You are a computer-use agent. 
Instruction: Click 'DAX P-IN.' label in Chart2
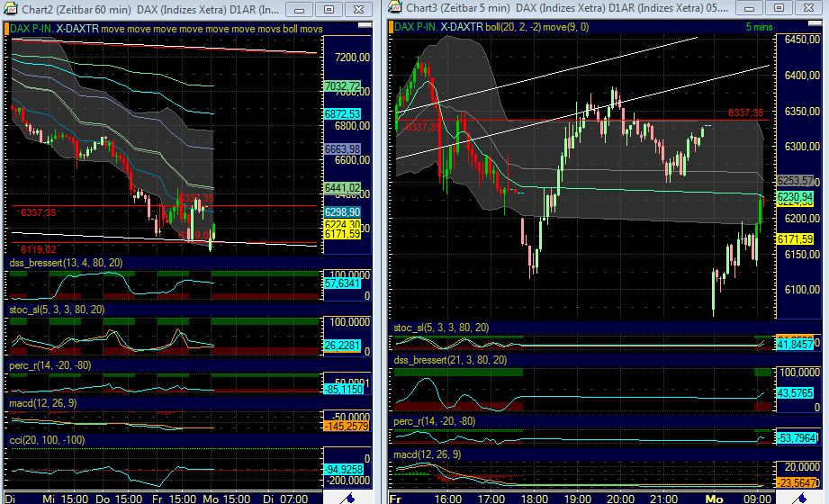point(32,29)
